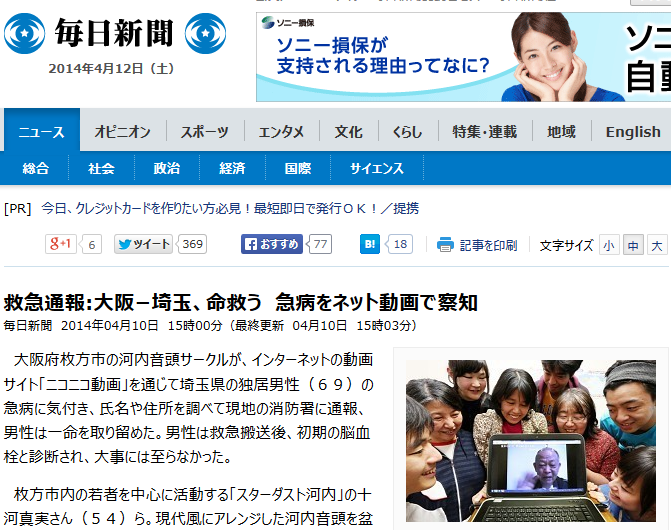Screen dimensions: 671x530
Task: Click the date 2014年4月12日（土）
Action: pyautogui.click(x=111, y=68)
